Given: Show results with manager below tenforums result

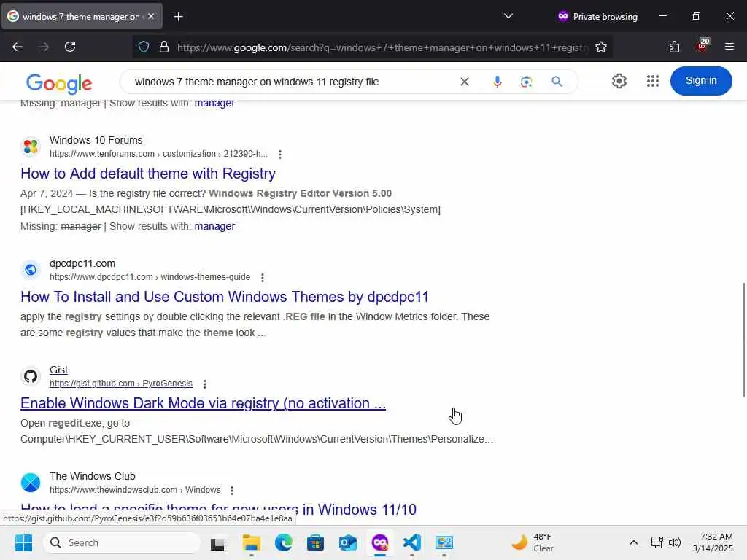Looking at the screenshot, I should coord(214,226).
